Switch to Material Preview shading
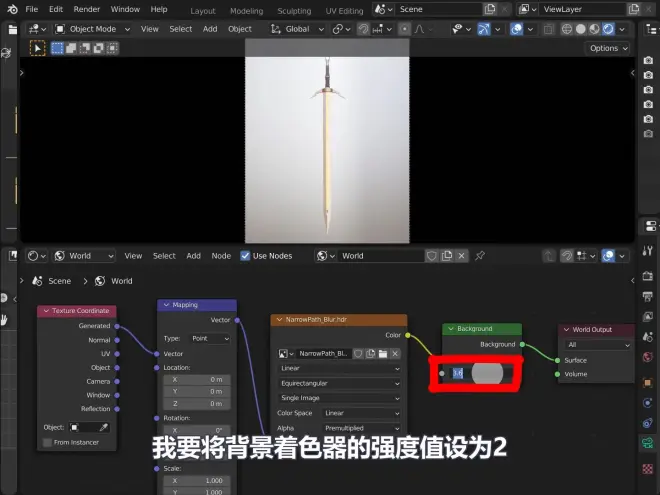This screenshot has height=495, width=660. click(x=594, y=29)
